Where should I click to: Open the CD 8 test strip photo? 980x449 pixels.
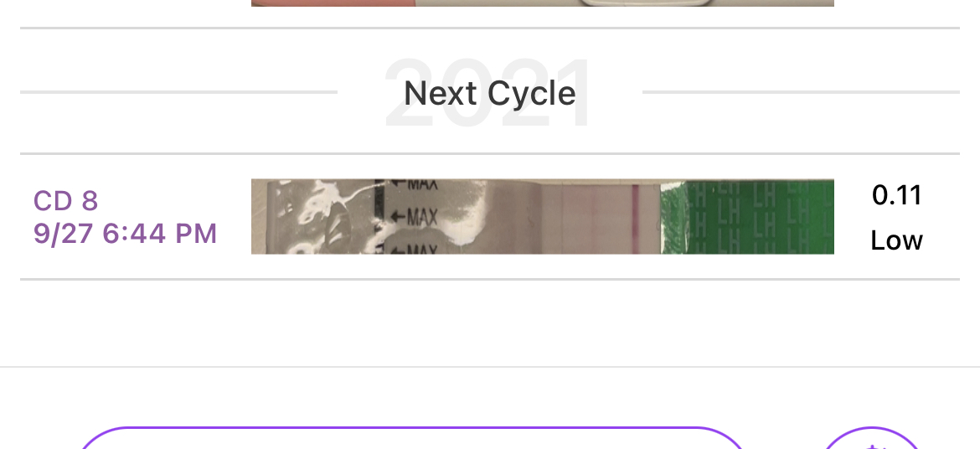pos(542,216)
